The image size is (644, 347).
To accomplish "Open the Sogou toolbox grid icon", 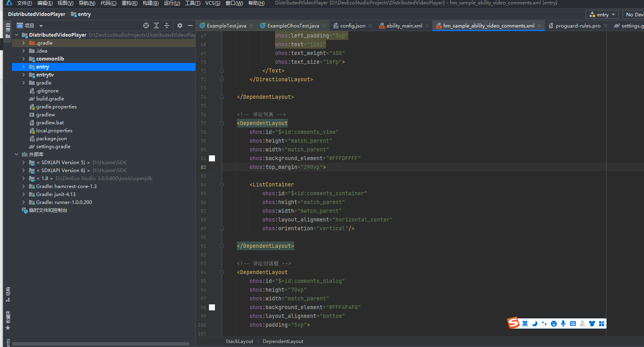I will [x=601, y=323].
